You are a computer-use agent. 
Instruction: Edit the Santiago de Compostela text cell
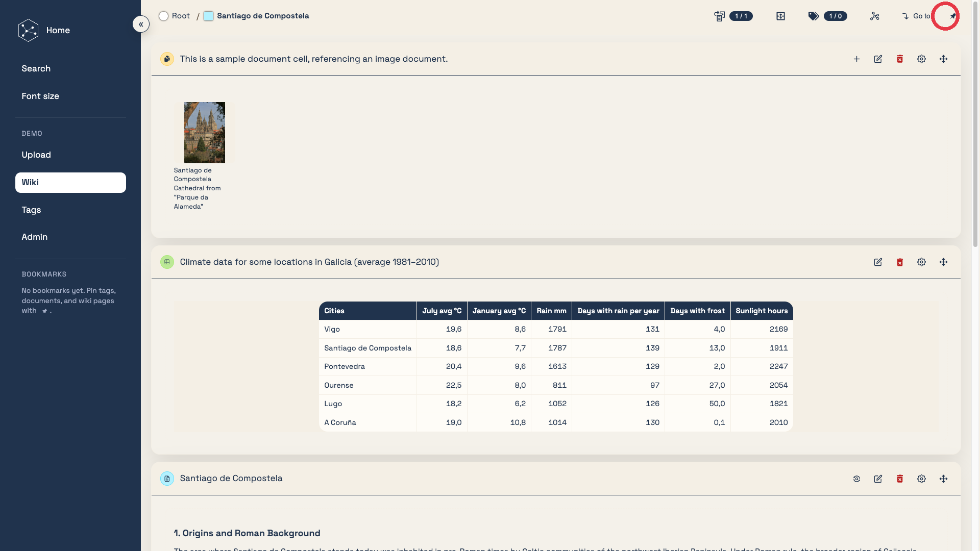click(878, 479)
